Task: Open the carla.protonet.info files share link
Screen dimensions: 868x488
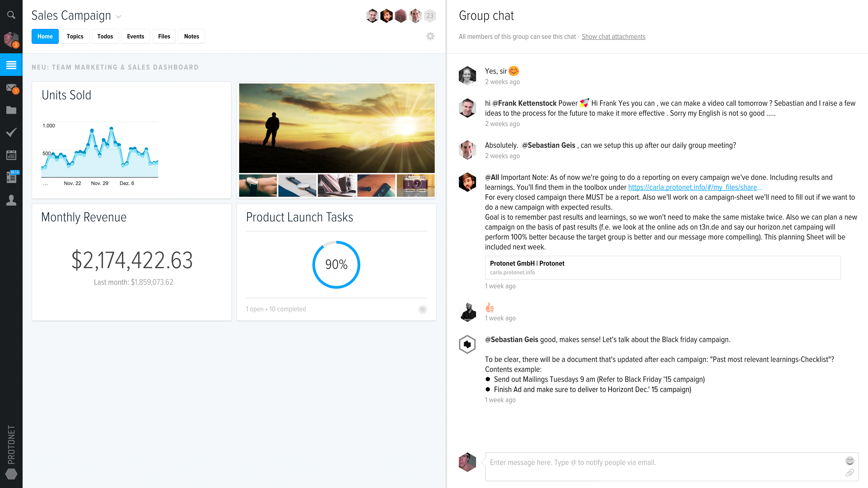Action: click(695, 187)
